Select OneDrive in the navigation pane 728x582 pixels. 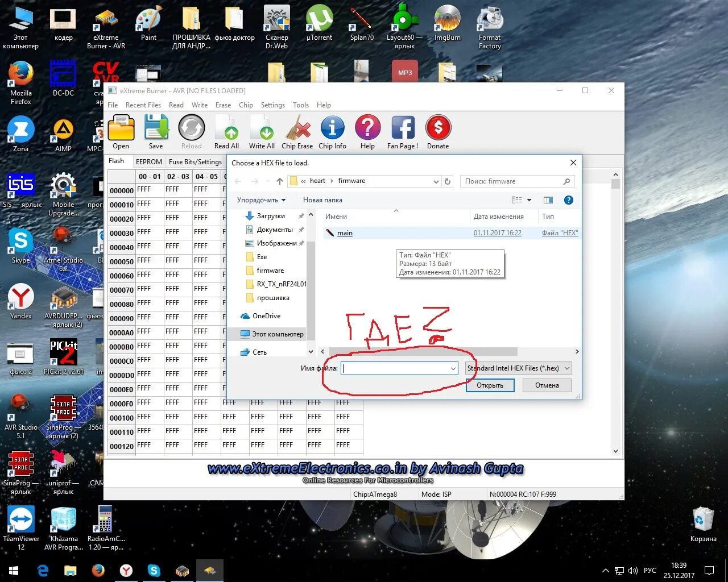pyautogui.click(x=266, y=316)
